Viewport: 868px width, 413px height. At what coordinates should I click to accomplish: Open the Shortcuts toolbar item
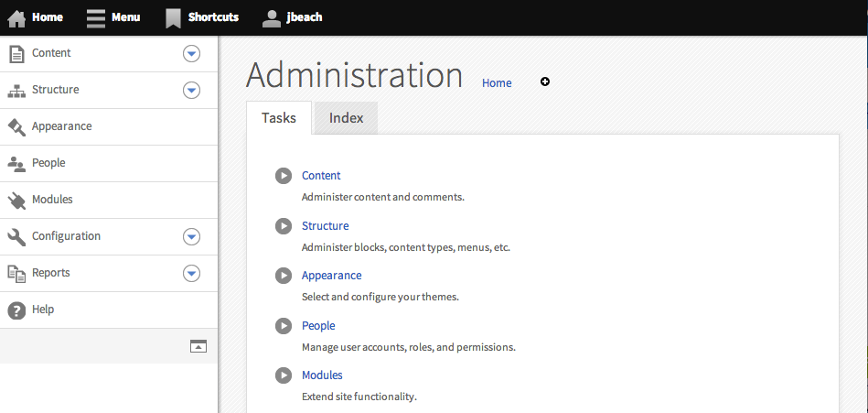point(202,17)
